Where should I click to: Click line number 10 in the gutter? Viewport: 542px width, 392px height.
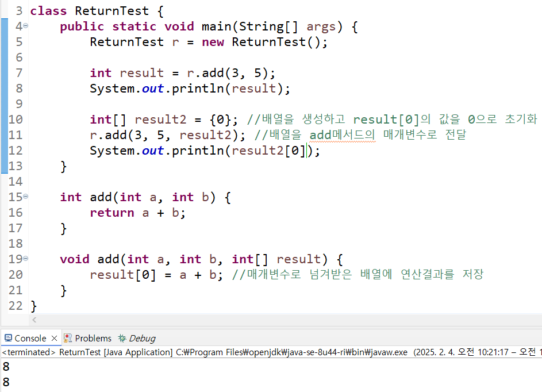pos(16,120)
